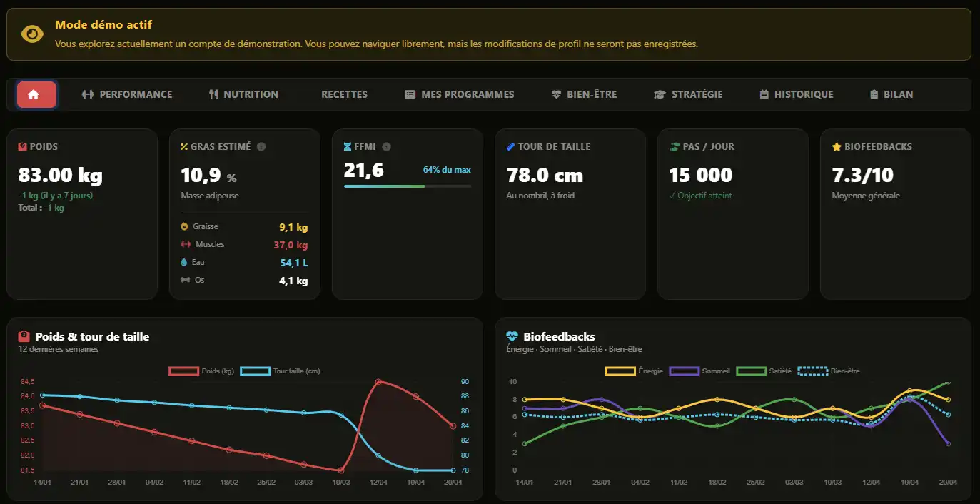Toggle Sommeil legend series
Screen dimensions: 980x504
(699, 371)
